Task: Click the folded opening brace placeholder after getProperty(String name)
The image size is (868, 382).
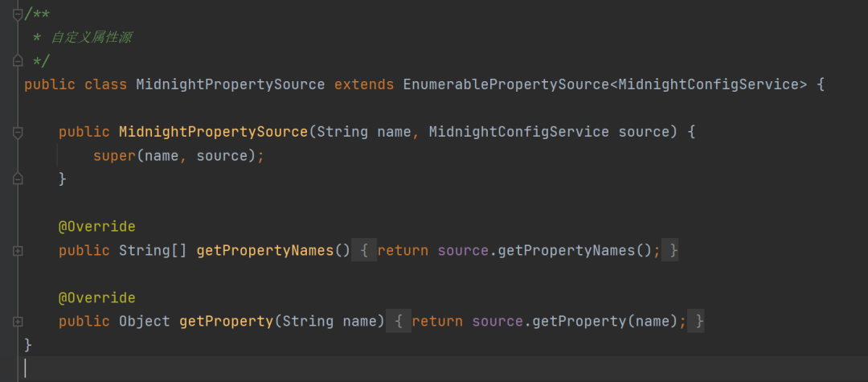Action: pos(399,321)
